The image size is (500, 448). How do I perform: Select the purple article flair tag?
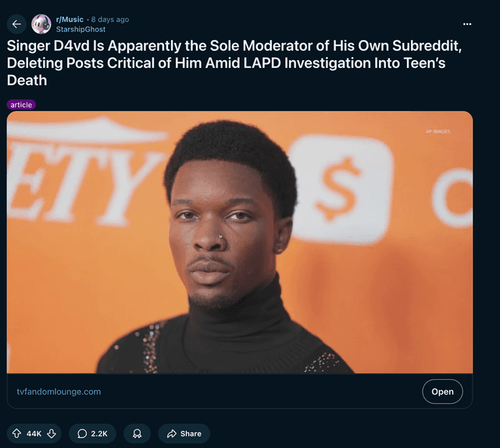pyautogui.click(x=21, y=104)
